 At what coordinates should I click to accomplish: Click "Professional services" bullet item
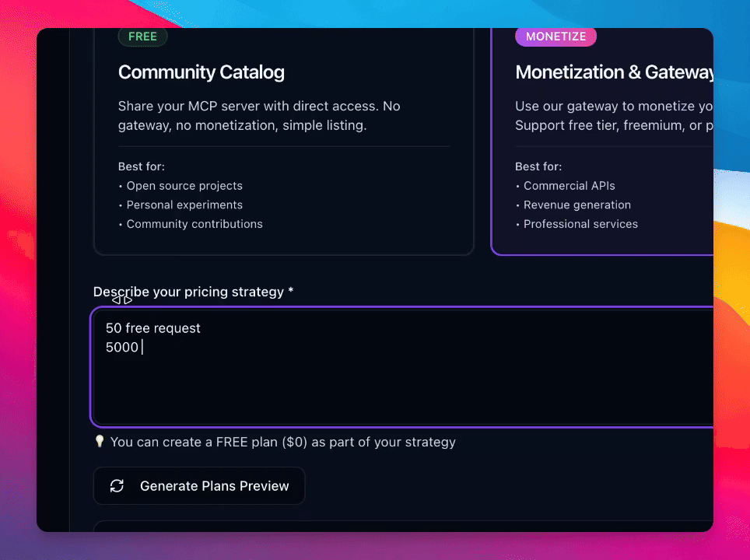coord(580,224)
